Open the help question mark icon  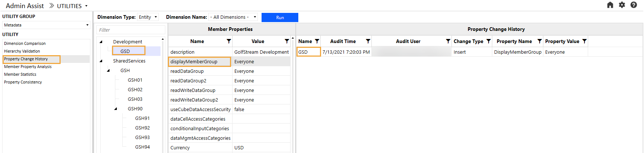click(x=633, y=5)
